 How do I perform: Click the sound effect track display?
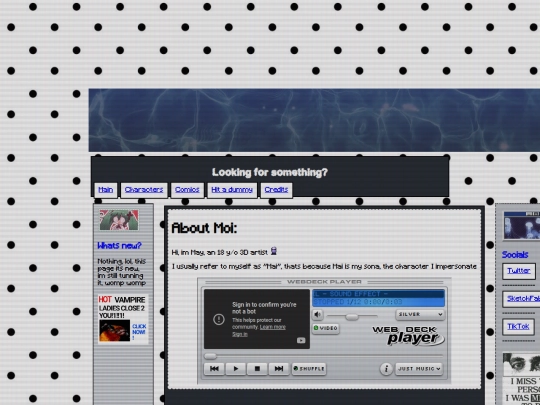(378, 298)
